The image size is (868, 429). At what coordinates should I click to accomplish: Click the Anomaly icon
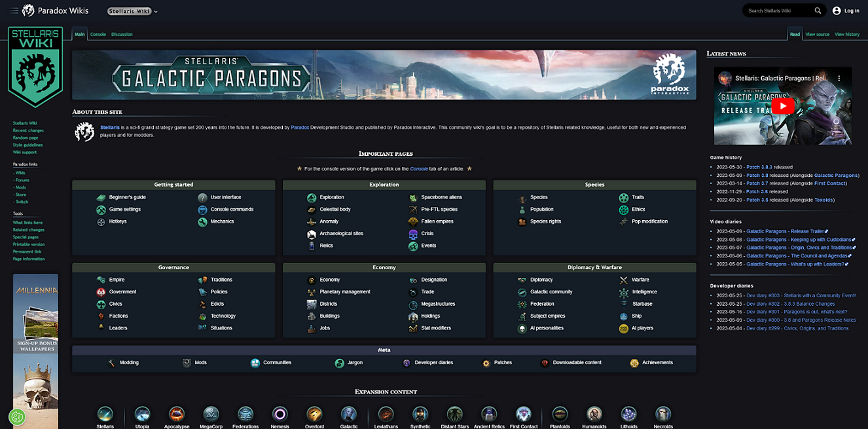coord(312,221)
